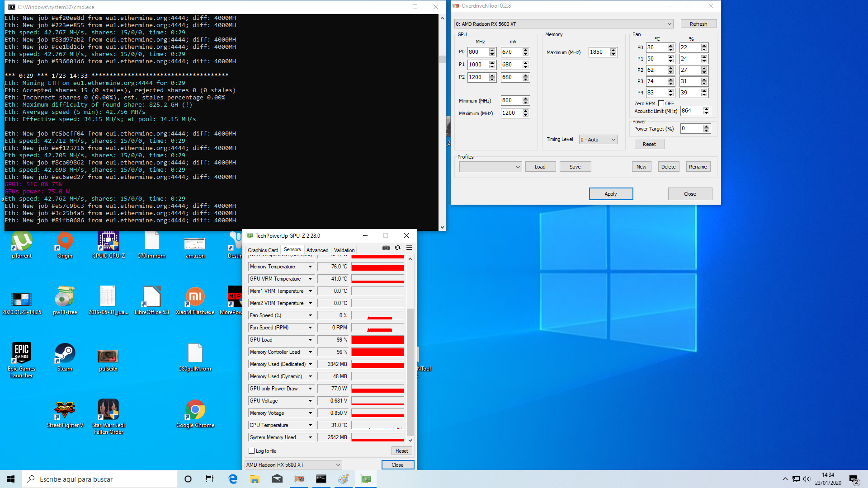Switch to the Sensors tab
Screen dimensions: 868x488
[x=292, y=250]
